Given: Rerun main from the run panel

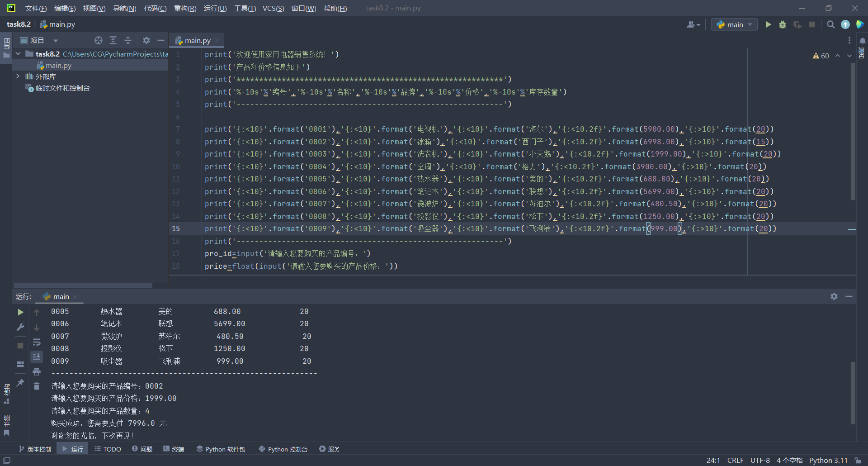Looking at the screenshot, I should click(x=20, y=312).
